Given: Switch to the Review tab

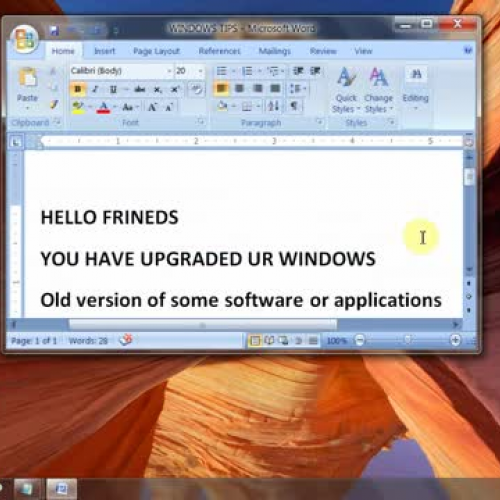Looking at the screenshot, I should tap(323, 51).
